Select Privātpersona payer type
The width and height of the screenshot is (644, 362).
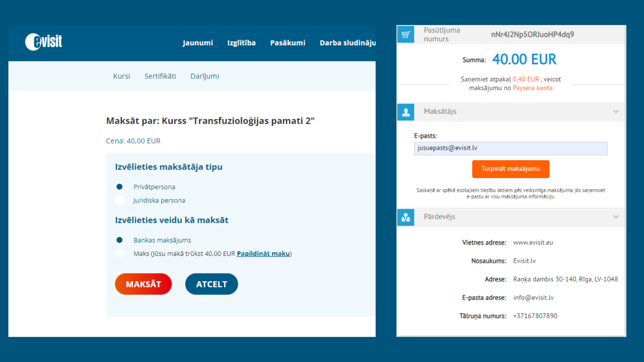119,187
